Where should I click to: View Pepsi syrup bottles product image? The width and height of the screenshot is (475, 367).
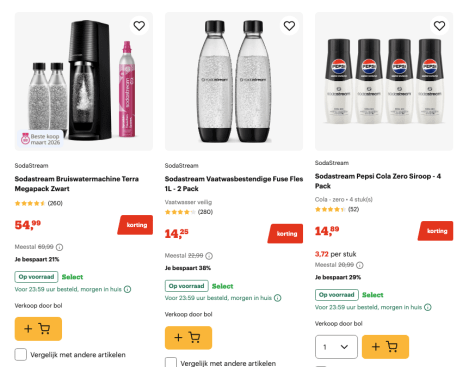click(384, 81)
